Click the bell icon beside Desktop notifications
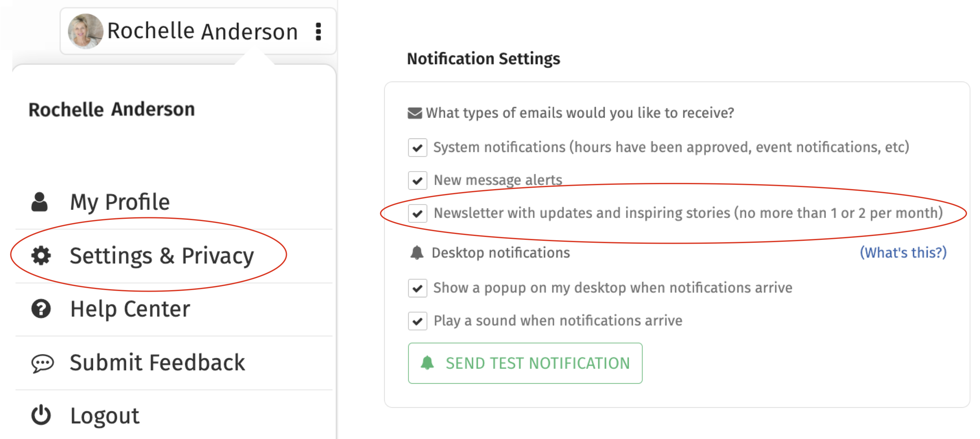980x439 pixels. pos(417,253)
